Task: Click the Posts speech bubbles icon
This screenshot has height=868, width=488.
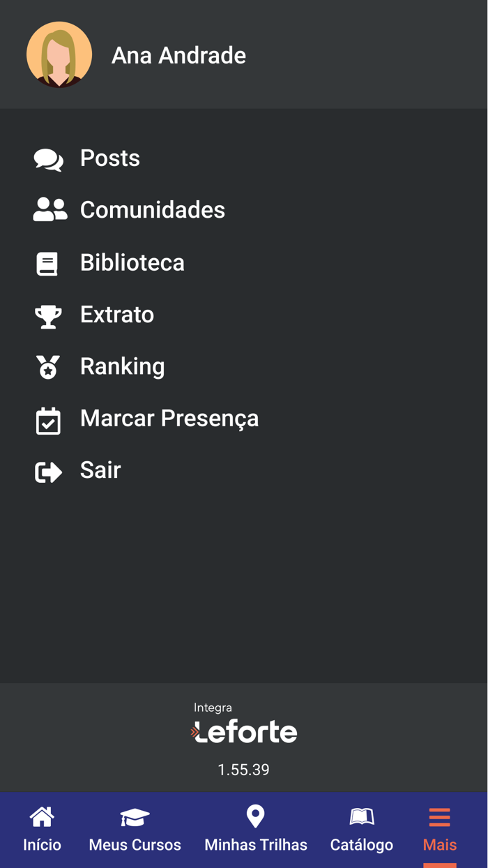Action: [48, 160]
